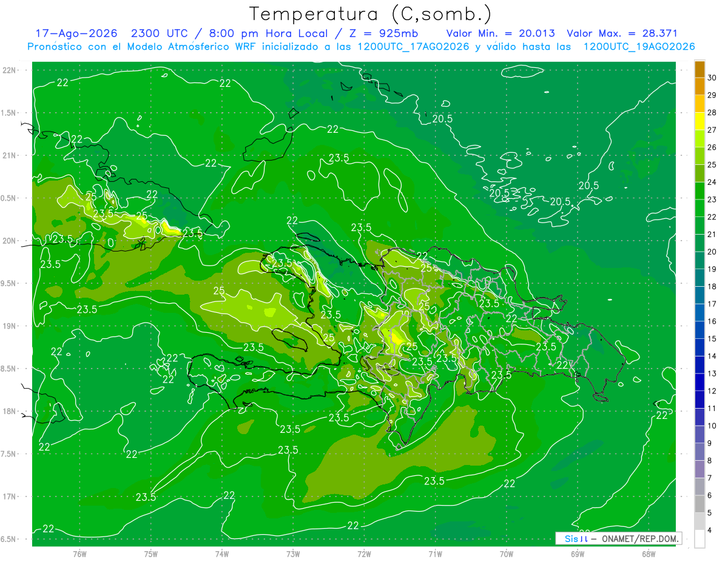
Task: Click the white legend band beside 4
Action: [699, 538]
